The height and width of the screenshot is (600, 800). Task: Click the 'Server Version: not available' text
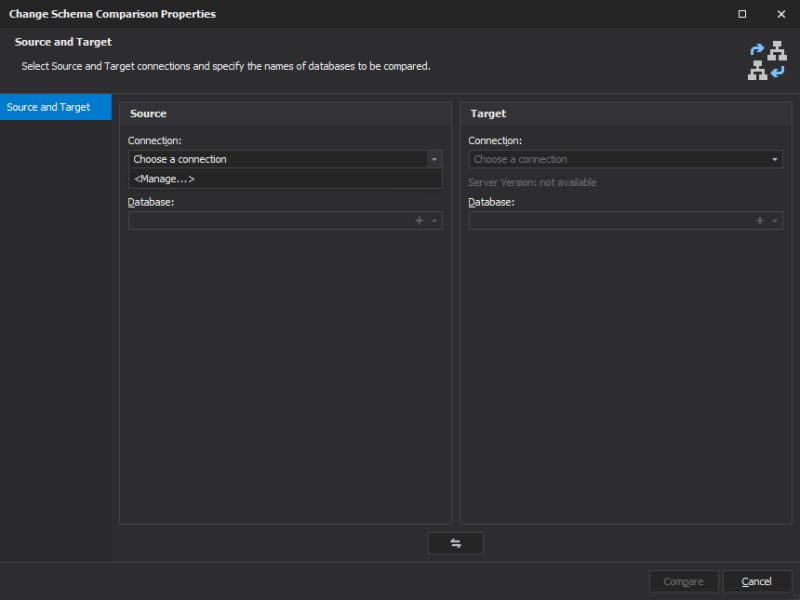pos(532,183)
